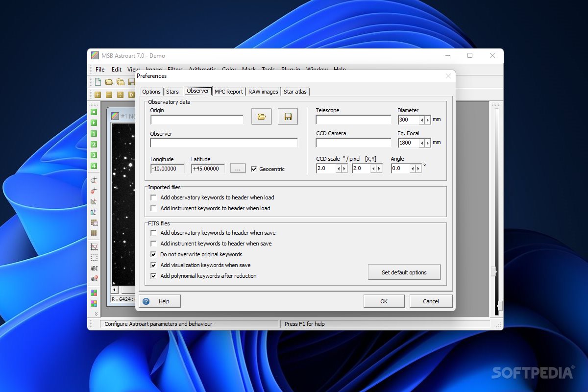Image resolution: width=588 pixels, height=392 pixels.
Task: Uncheck Do not overwrite original keywords
Action: pos(153,254)
